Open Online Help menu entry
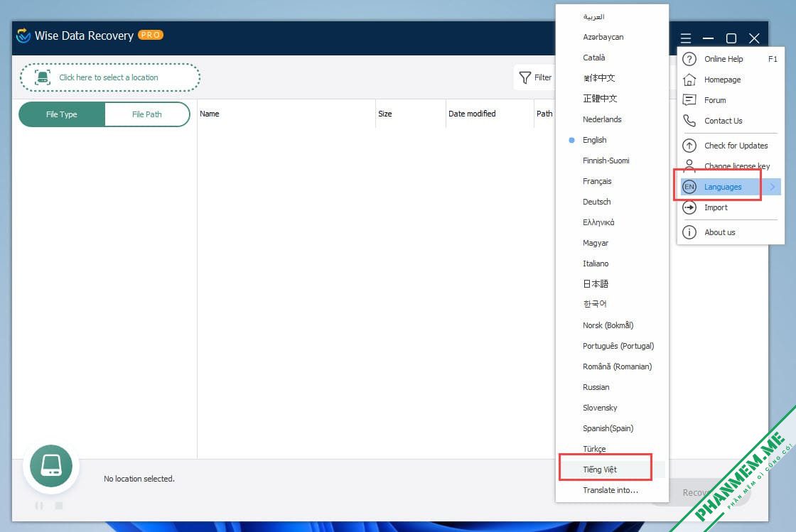This screenshot has height=532, width=796. click(731, 59)
